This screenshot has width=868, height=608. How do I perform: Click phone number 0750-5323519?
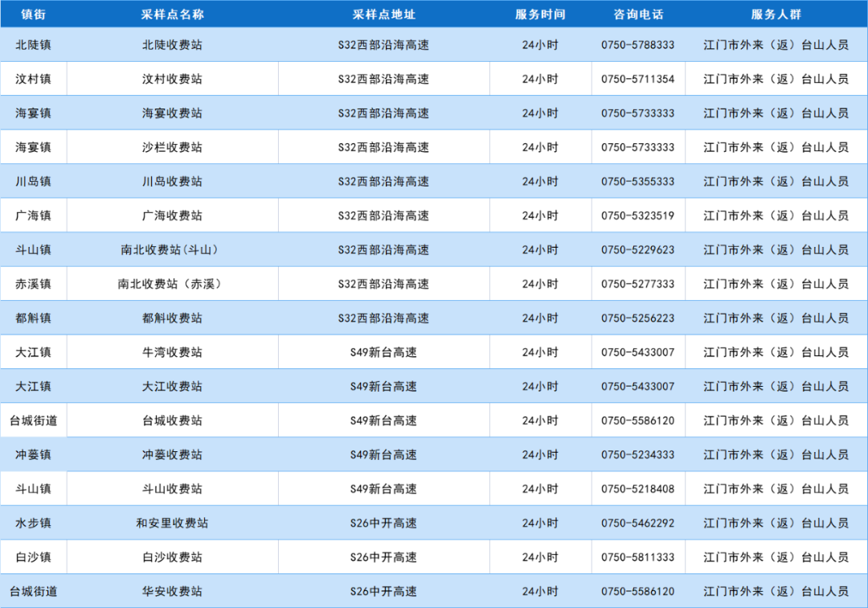pyautogui.click(x=637, y=216)
